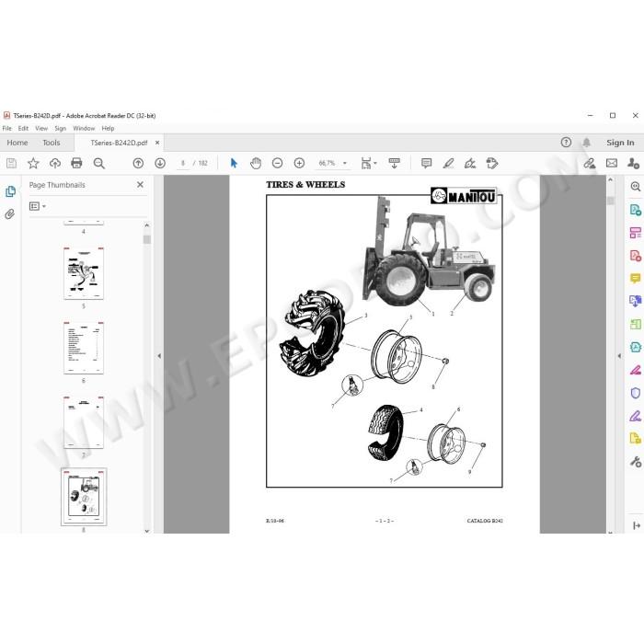Click the scrolling mode keyboard icon

point(395,163)
